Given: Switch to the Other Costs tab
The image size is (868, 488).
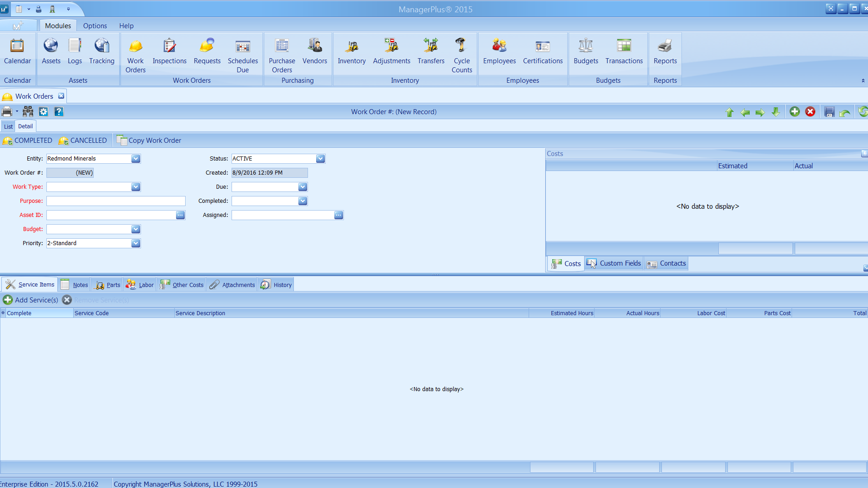Looking at the screenshot, I should tap(182, 285).
